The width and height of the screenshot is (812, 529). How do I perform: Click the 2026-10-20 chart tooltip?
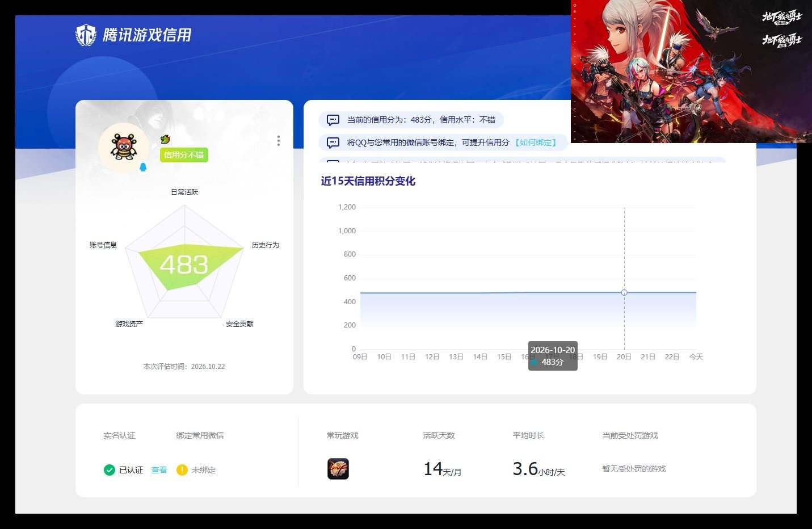point(553,356)
